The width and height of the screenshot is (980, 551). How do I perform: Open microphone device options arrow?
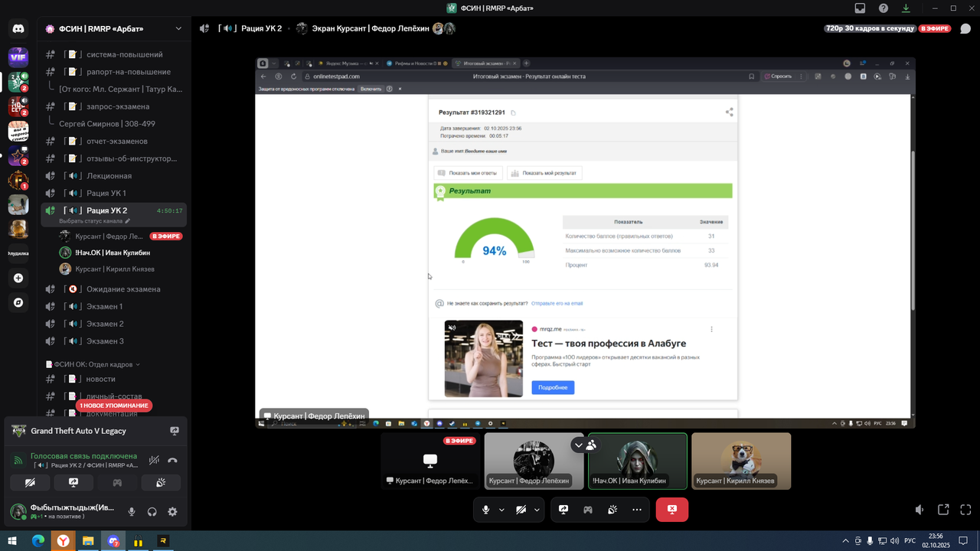502,510
